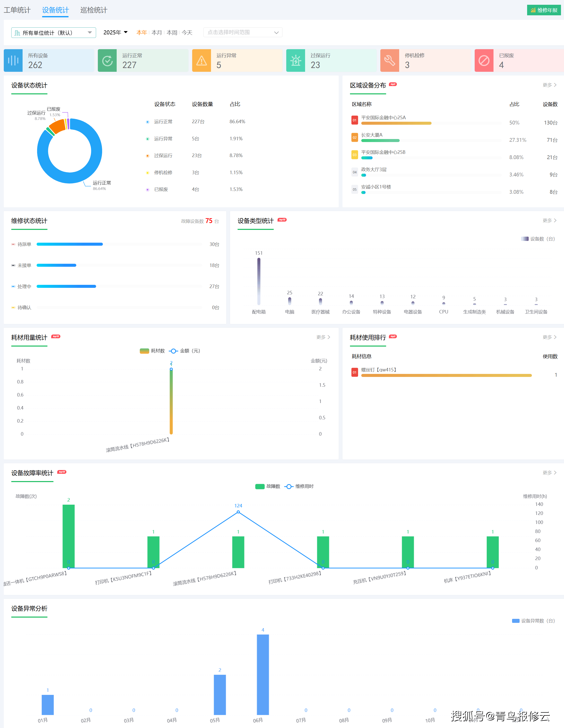This screenshot has width=564, height=728.
Task: Open 更多 link in 区域设备分布 panel
Action: pos(549,85)
